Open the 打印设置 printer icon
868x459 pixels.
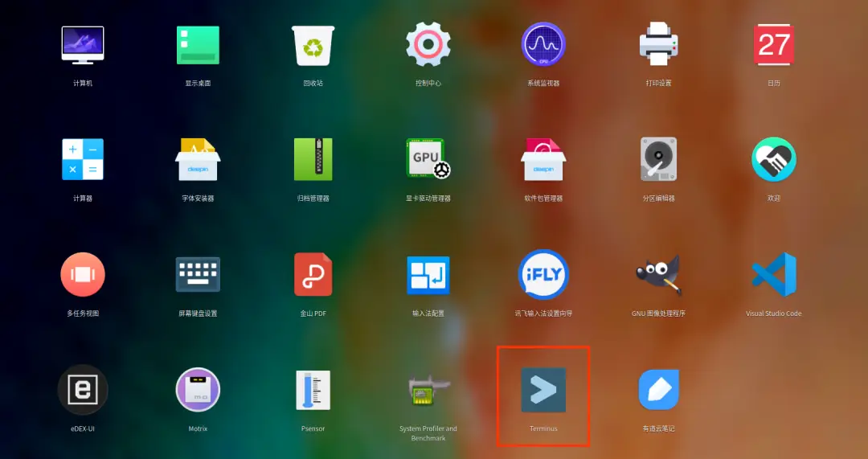tap(659, 43)
